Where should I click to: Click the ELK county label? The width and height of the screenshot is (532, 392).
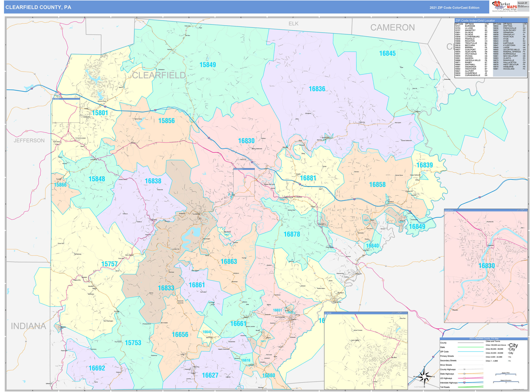(293, 24)
